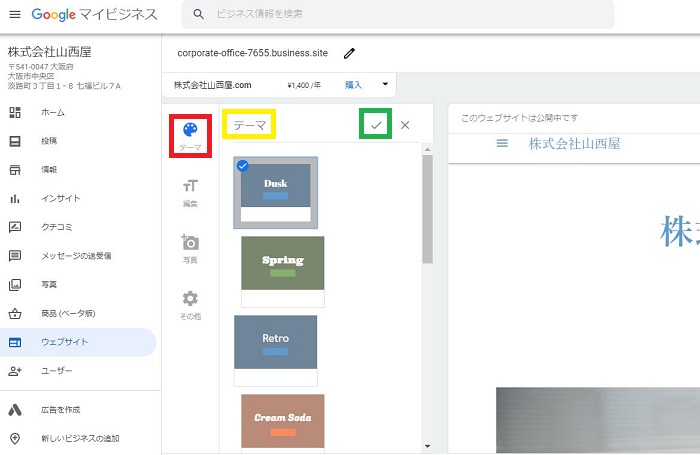The height and width of the screenshot is (455, 700).
Task: Click the search magnifier icon
Action: 199,14
